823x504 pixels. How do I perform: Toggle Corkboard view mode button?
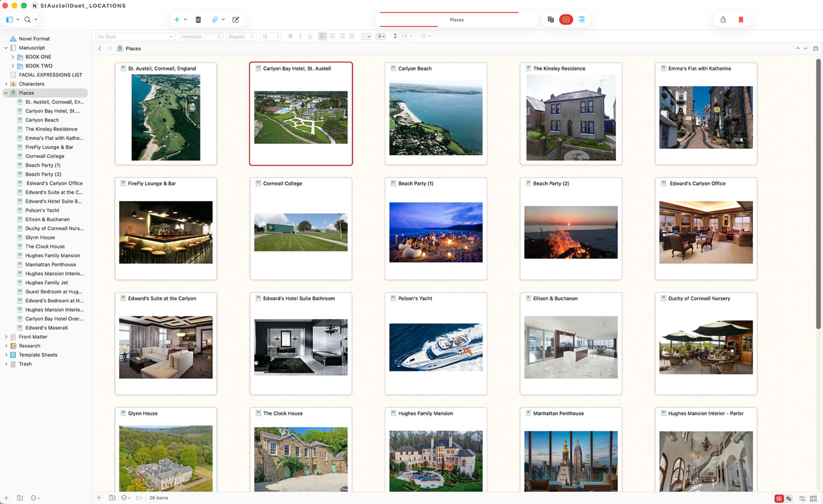point(566,19)
